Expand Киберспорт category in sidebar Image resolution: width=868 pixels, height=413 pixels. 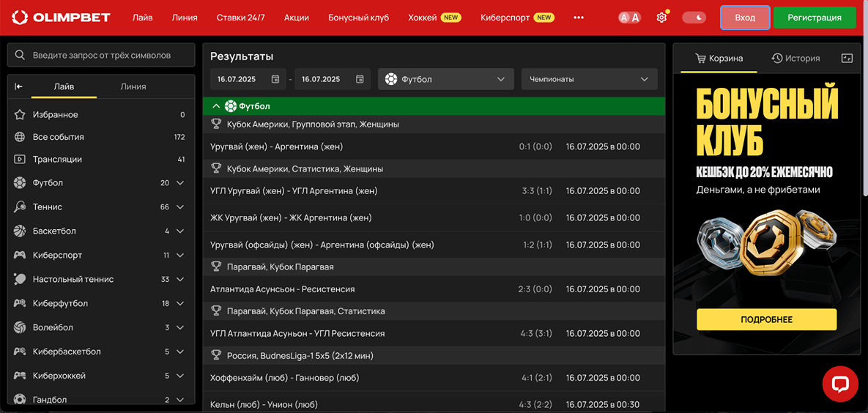point(180,256)
